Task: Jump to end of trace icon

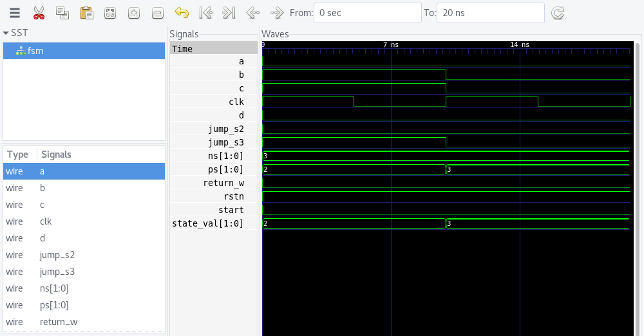Action: tap(229, 13)
